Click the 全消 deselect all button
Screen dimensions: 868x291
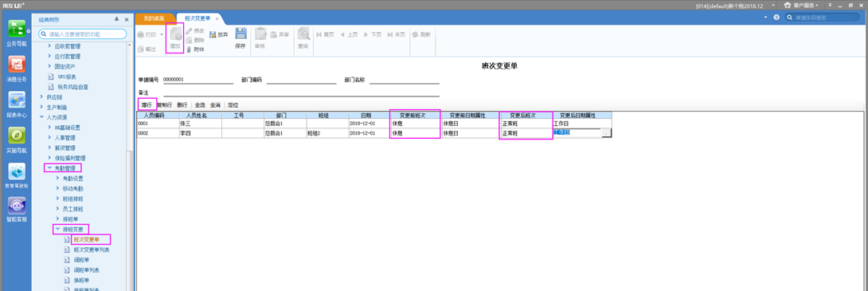[x=215, y=104]
